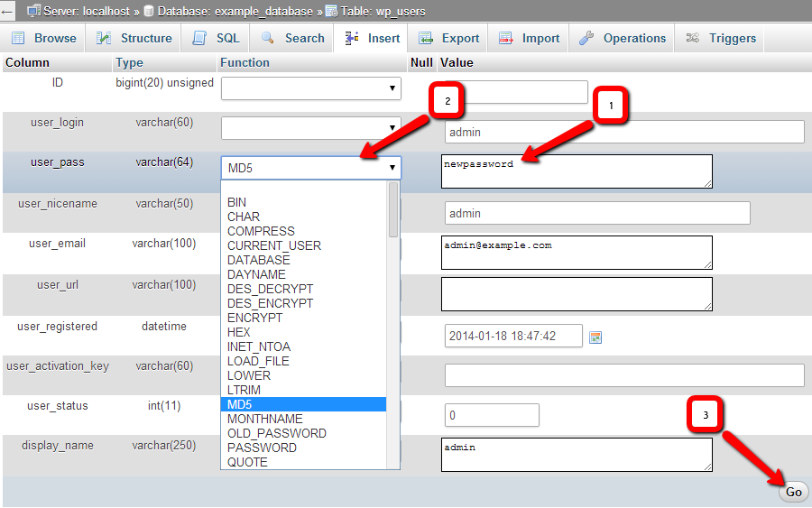Click the back arrow in breadcrumb bar
Viewport: 812px width, 508px height.
click(8, 12)
